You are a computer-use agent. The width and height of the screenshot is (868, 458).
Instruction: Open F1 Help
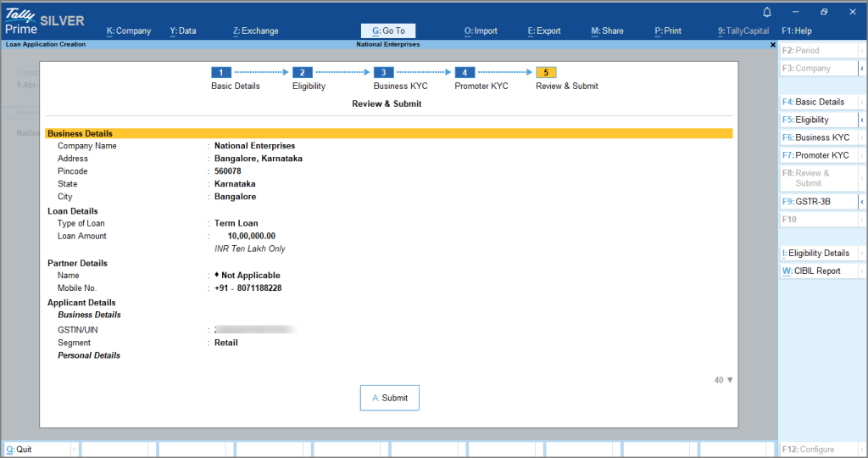tap(796, 31)
